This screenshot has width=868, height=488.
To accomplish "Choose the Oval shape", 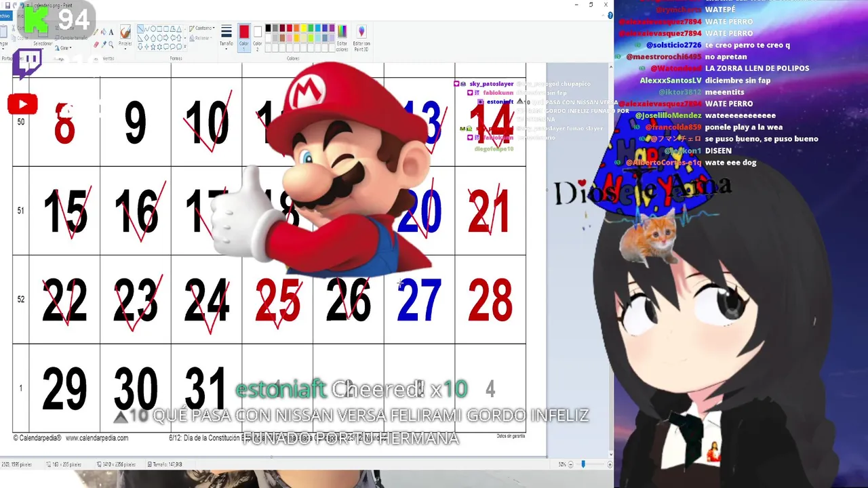I will coord(153,28).
